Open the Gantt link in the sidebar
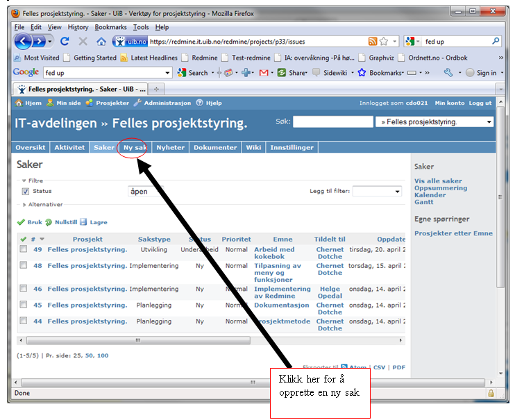The image size is (515, 420). pyautogui.click(x=423, y=202)
